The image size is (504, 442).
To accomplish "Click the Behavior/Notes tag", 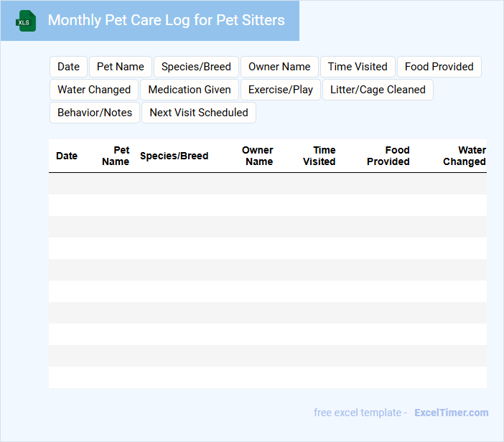I will coord(95,113).
